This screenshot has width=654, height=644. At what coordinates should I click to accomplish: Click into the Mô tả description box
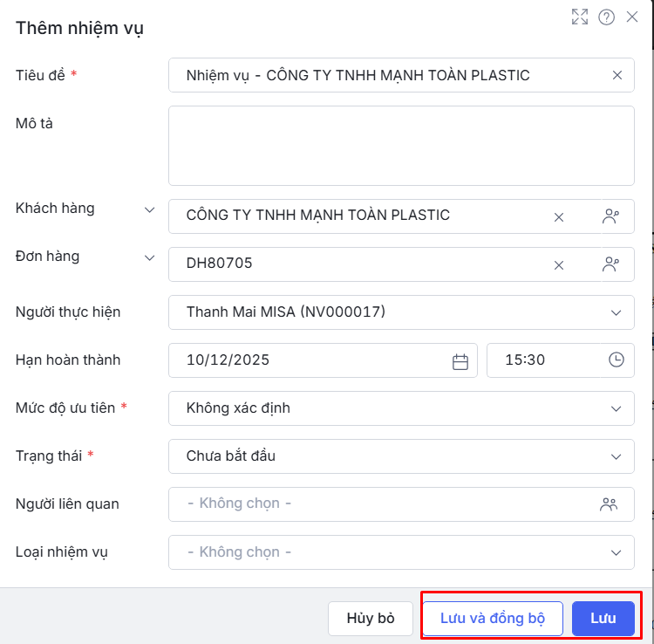[x=401, y=146]
